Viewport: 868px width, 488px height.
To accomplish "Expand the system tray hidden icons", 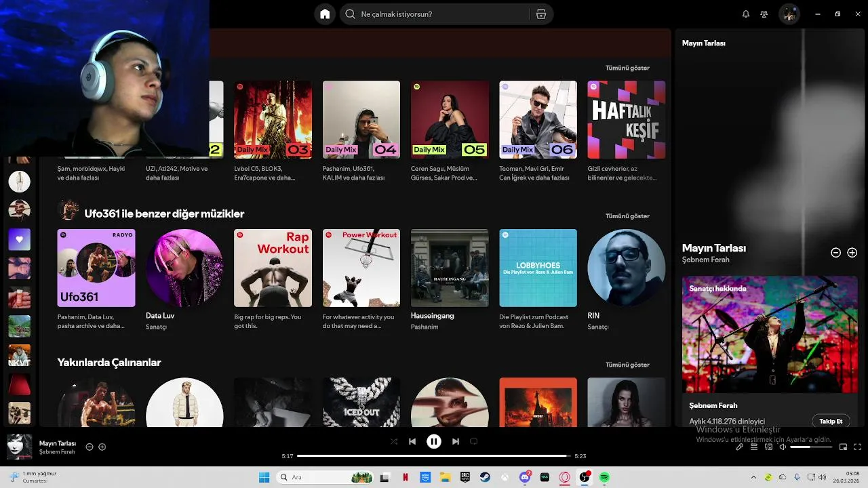I will tap(753, 477).
